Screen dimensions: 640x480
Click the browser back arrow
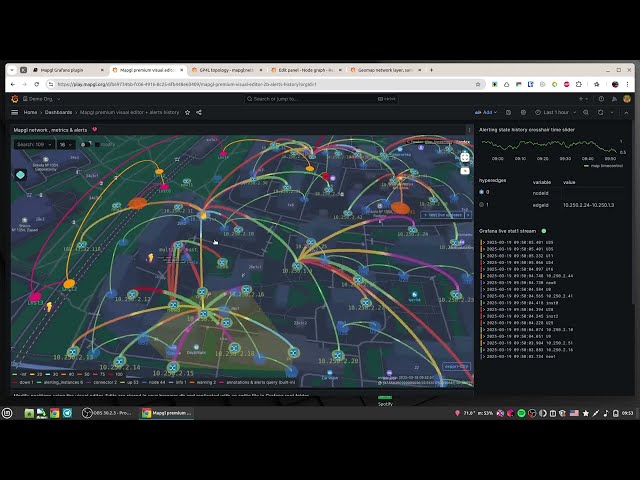13,84
